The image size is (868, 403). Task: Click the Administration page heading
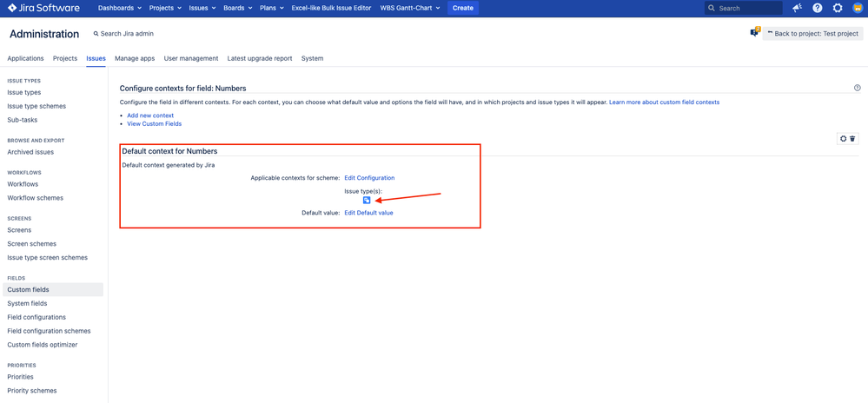click(x=44, y=34)
